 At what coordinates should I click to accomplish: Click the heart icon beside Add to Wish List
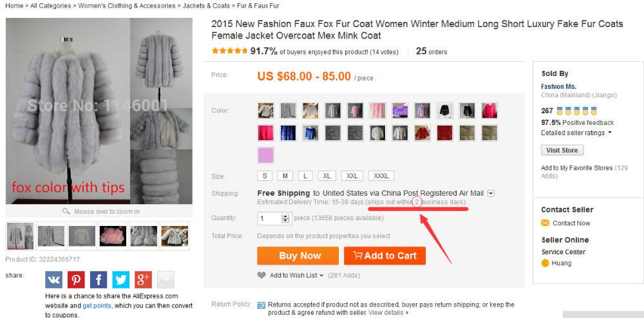point(261,276)
